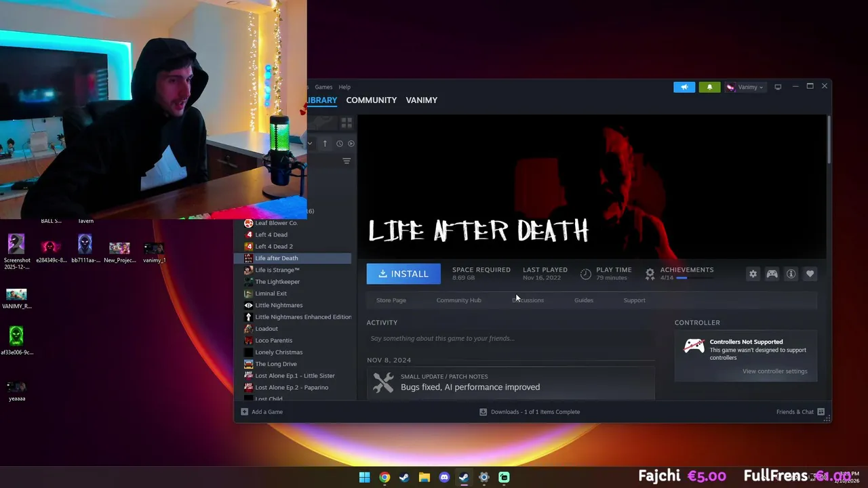Open the green notifications bell
Viewport: 868px width, 488px height.
(x=709, y=87)
